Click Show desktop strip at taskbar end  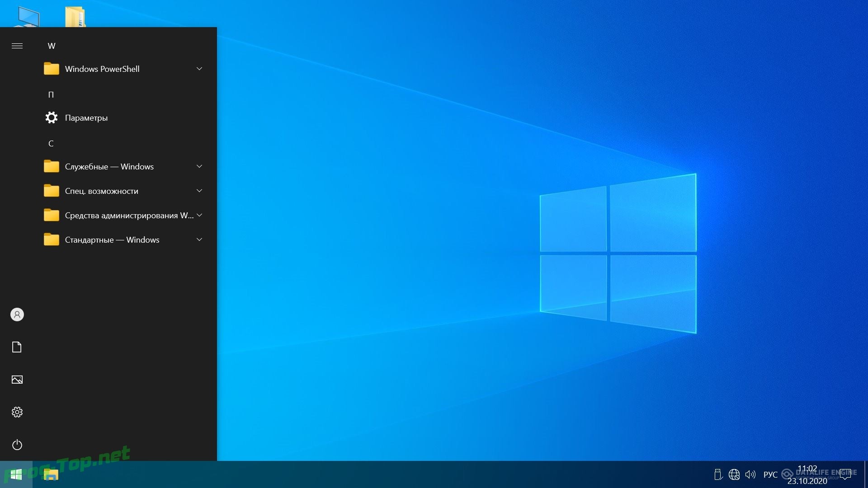point(866,474)
